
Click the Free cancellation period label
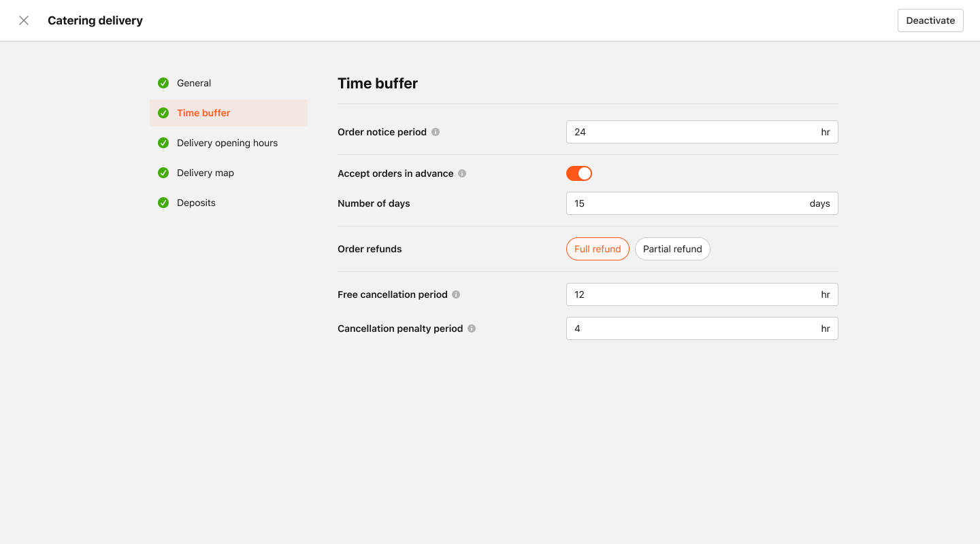coord(393,294)
